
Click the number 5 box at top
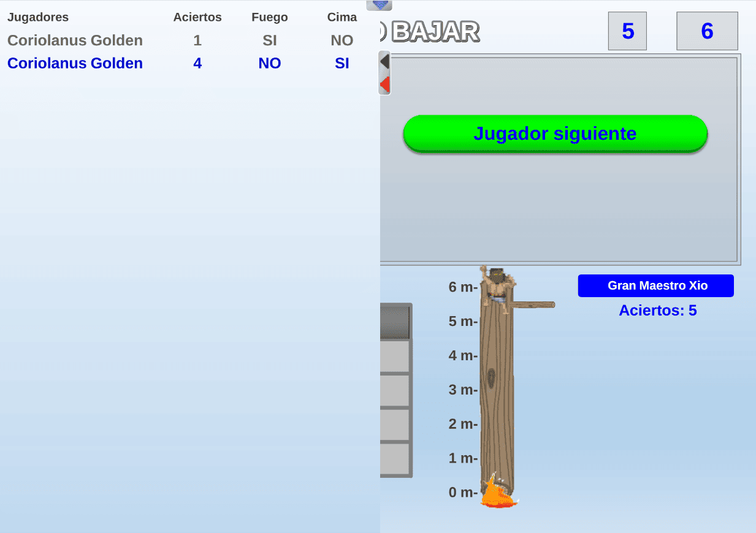coord(627,31)
